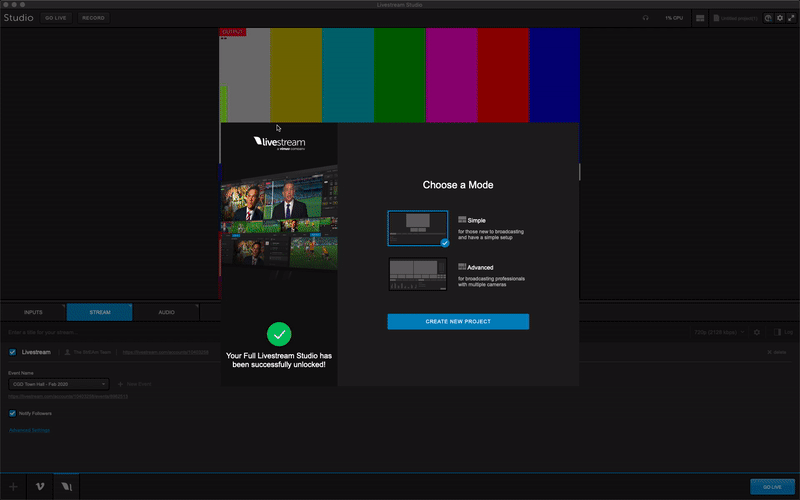This screenshot has width=800, height=500.
Task: Select the Vimeo provider icon
Action: 40,487
